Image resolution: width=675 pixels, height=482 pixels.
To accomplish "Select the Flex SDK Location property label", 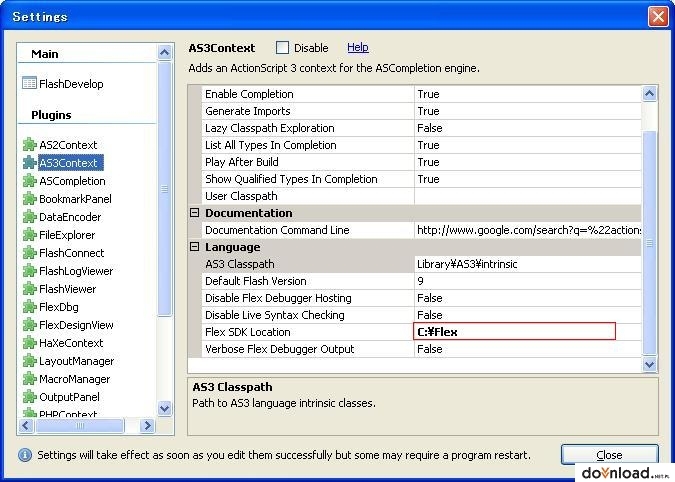I will click(x=248, y=332).
